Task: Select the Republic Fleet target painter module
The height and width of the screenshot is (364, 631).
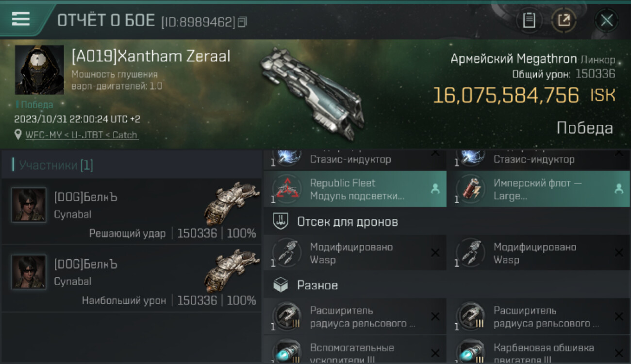Action: pyautogui.click(x=355, y=189)
